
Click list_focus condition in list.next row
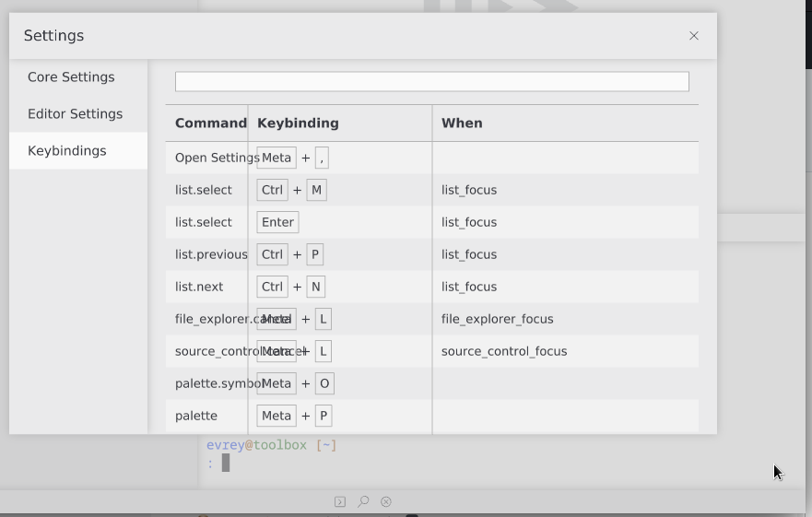468,287
